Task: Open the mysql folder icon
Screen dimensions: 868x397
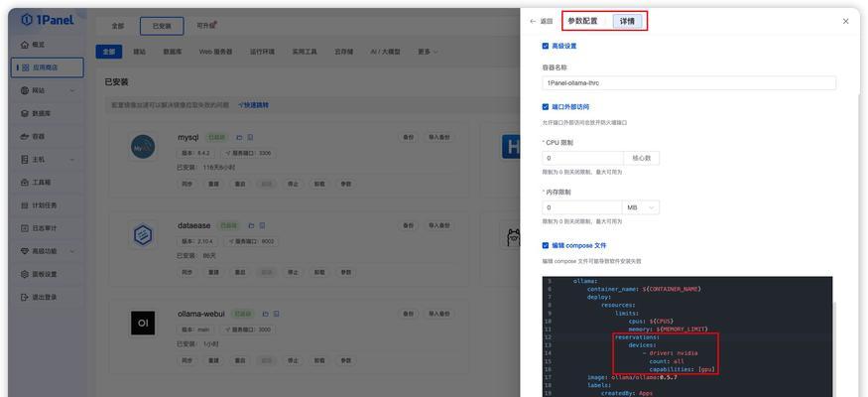Action: 239,137
